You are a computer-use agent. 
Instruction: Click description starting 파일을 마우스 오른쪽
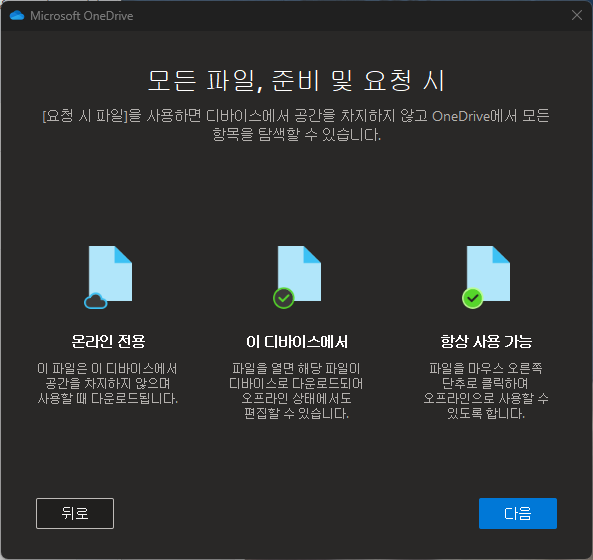pos(486,391)
